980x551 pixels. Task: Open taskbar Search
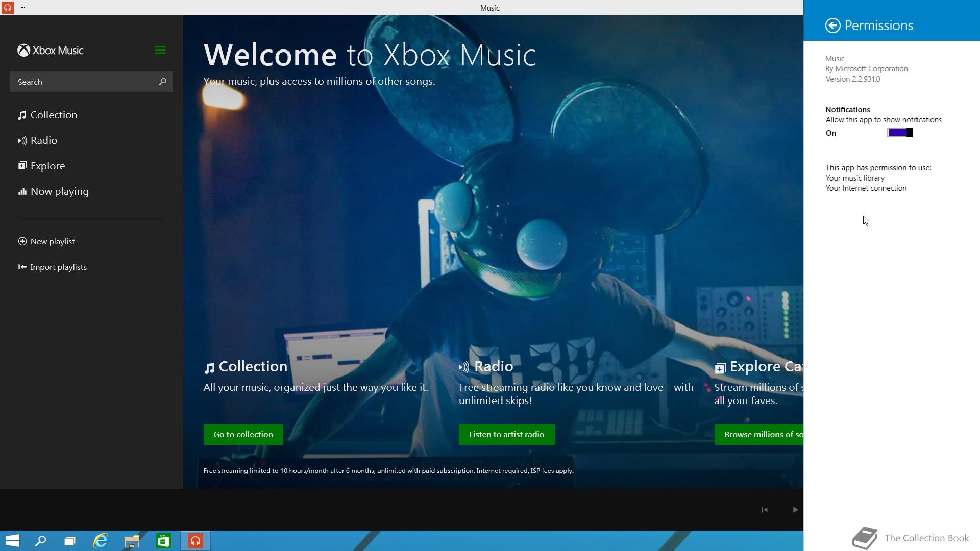click(x=40, y=541)
